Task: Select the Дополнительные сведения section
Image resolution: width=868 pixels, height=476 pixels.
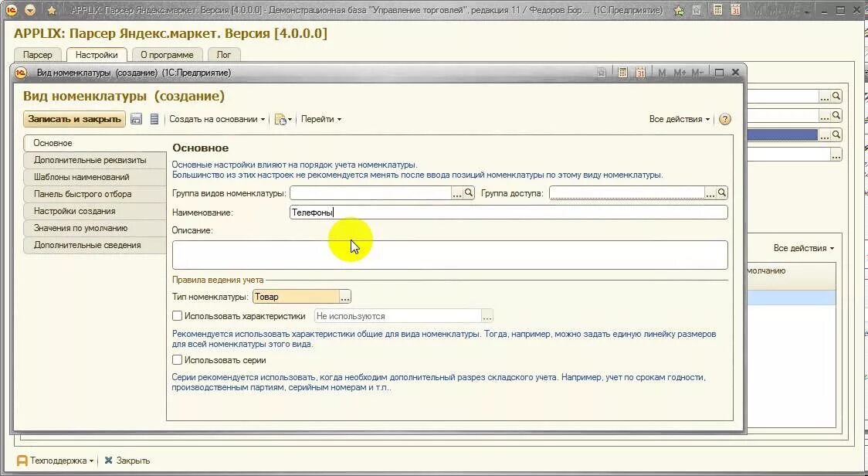Action: [95, 246]
